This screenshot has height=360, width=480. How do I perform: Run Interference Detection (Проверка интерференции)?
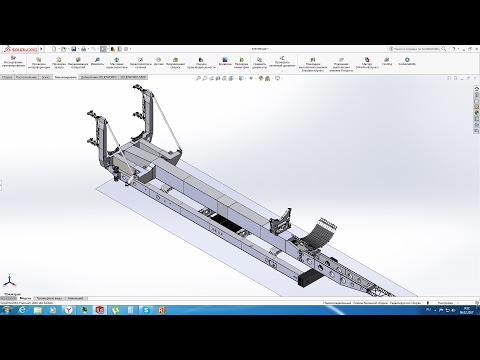pos(39,63)
